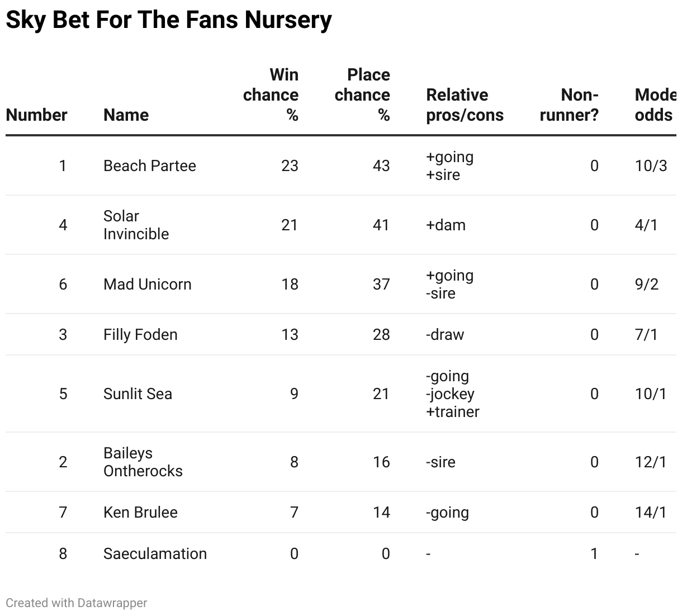Click the Saeculamation name cell
Screen dimensions: 682x616
[x=155, y=554]
